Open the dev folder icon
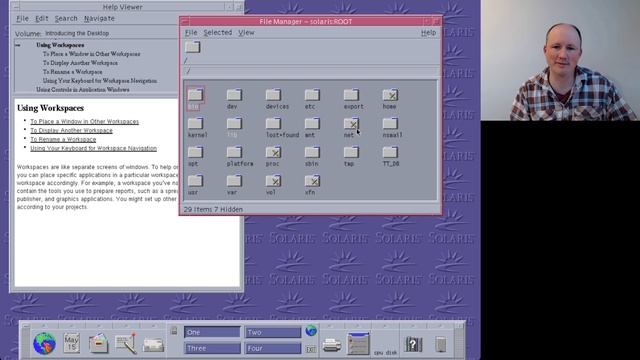This screenshot has width=640, height=360. point(234,96)
